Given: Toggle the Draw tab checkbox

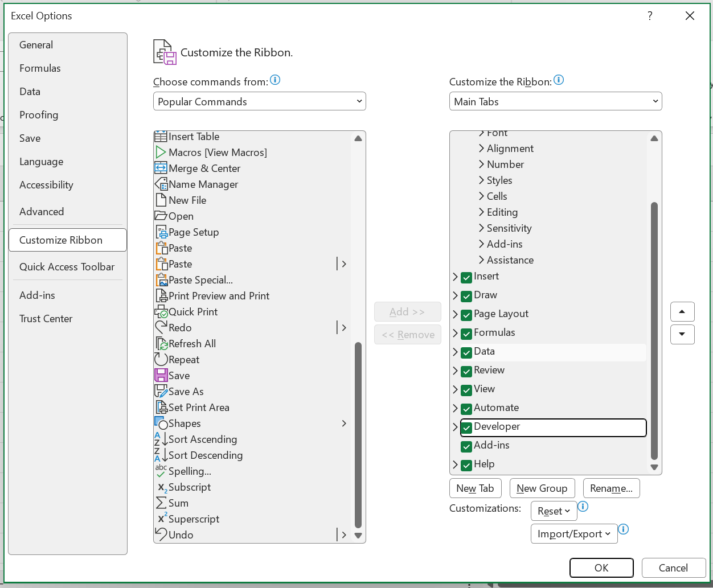Looking at the screenshot, I should coord(466,296).
